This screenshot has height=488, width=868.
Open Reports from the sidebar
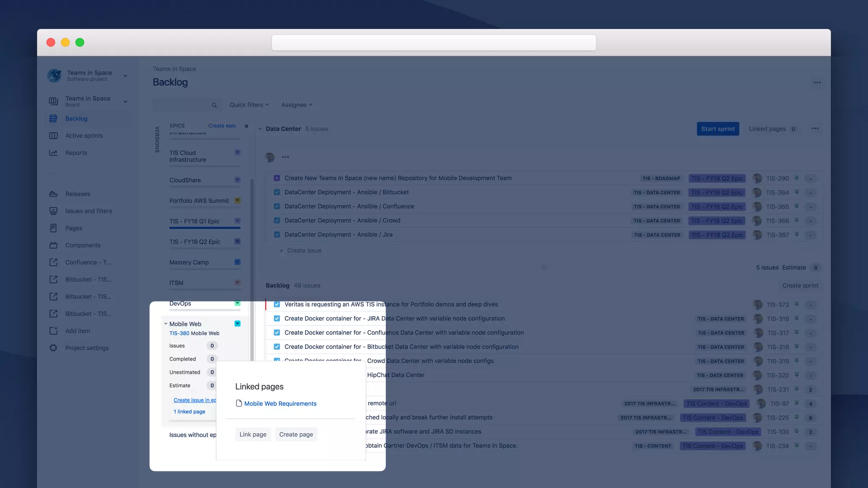(76, 153)
